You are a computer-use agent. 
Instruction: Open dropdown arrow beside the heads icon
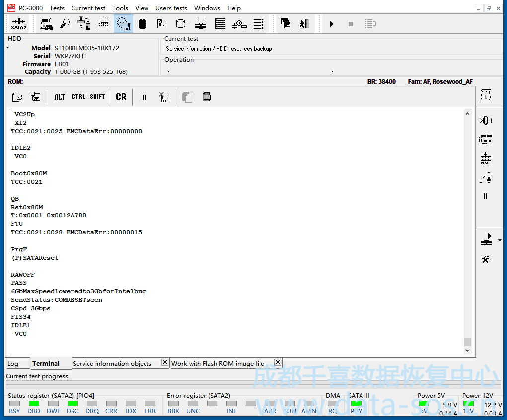click(x=500, y=241)
